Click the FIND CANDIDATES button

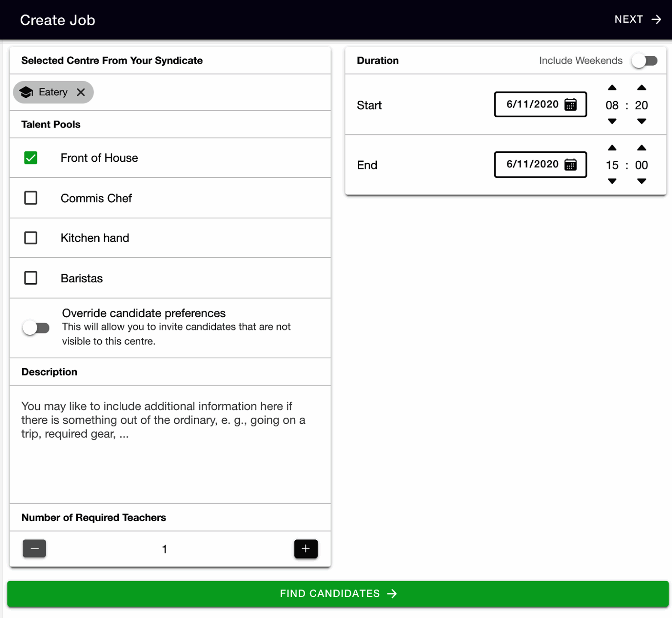click(x=336, y=594)
